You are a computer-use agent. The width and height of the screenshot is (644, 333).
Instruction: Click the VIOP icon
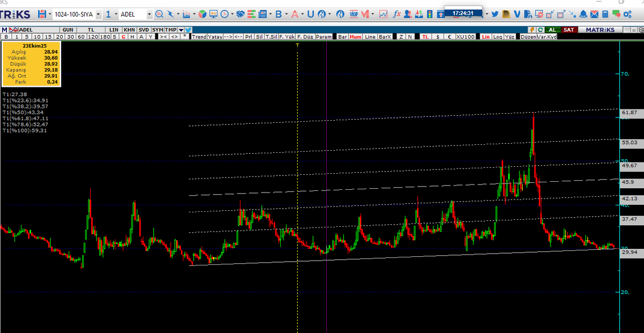coord(354,14)
